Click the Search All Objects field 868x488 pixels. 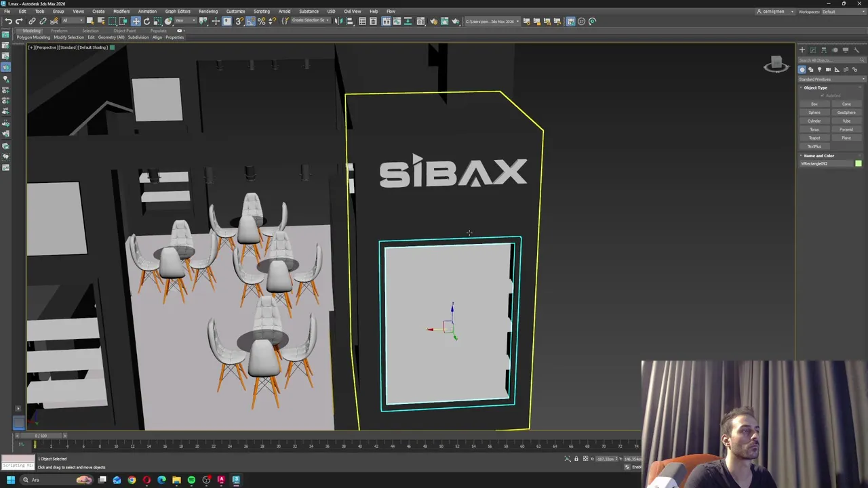831,60
